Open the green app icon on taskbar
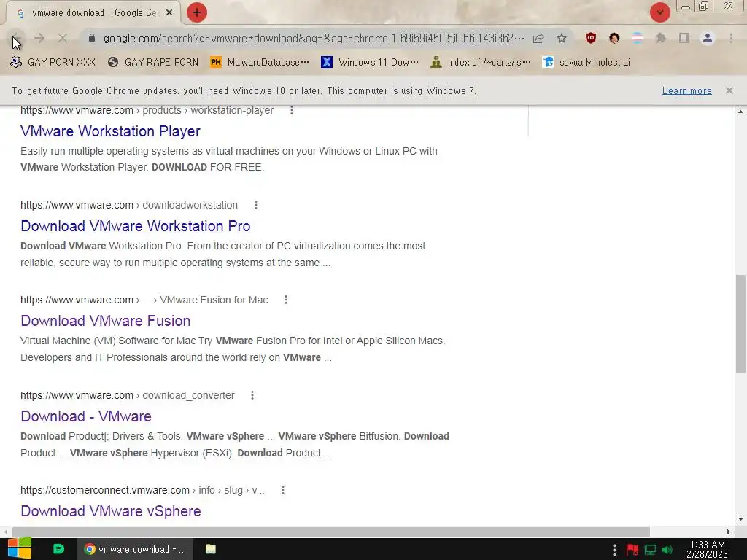Screen dimensions: 747x560 (58, 549)
